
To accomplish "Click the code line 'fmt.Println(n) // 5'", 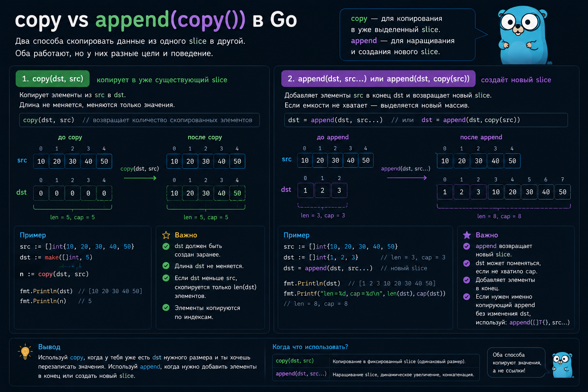I will point(56,301).
